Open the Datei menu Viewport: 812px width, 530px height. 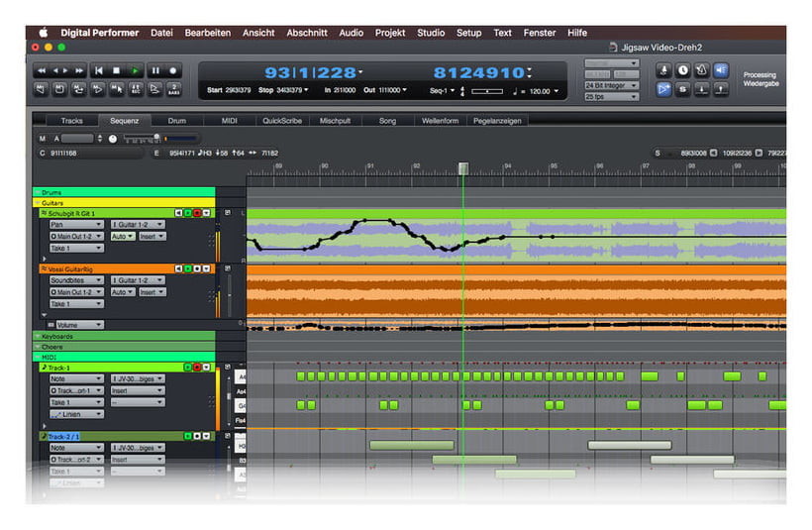tap(161, 33)
